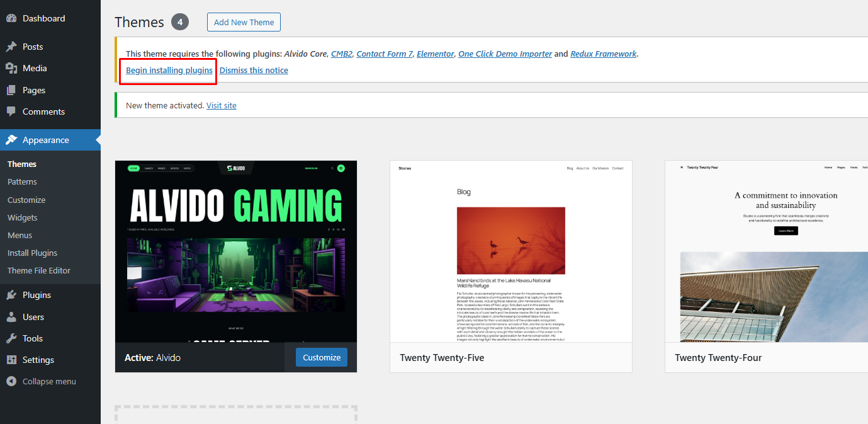Click the Customize button on Alvido
The height and width of the screenshot is (424, 868).
tap(322, 357)
